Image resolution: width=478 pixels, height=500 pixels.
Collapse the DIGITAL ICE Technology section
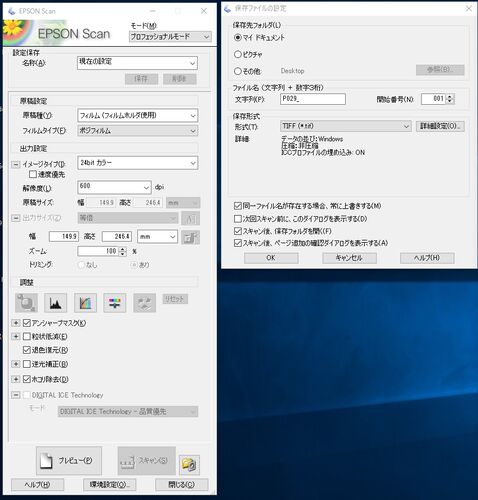(16, 395)
